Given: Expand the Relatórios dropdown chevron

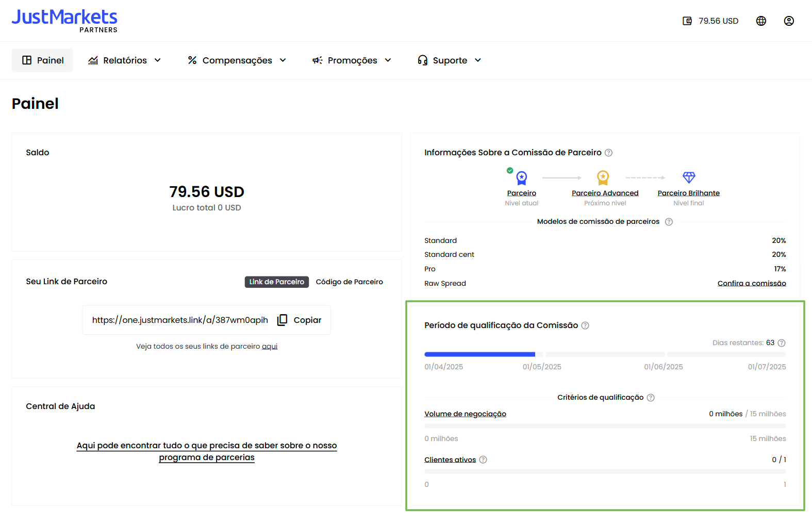Looking at the screenshot, I should pyautogui.click(x=158, y=60).
